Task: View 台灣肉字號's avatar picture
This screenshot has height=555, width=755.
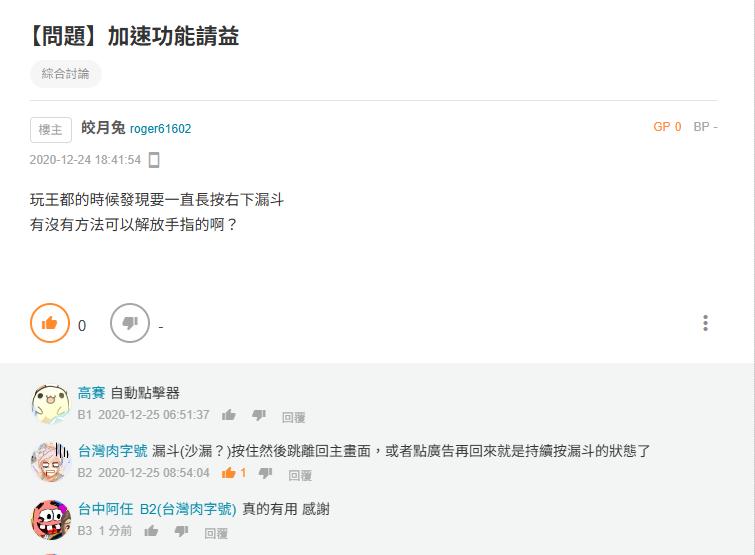Action: coord(50,462)
